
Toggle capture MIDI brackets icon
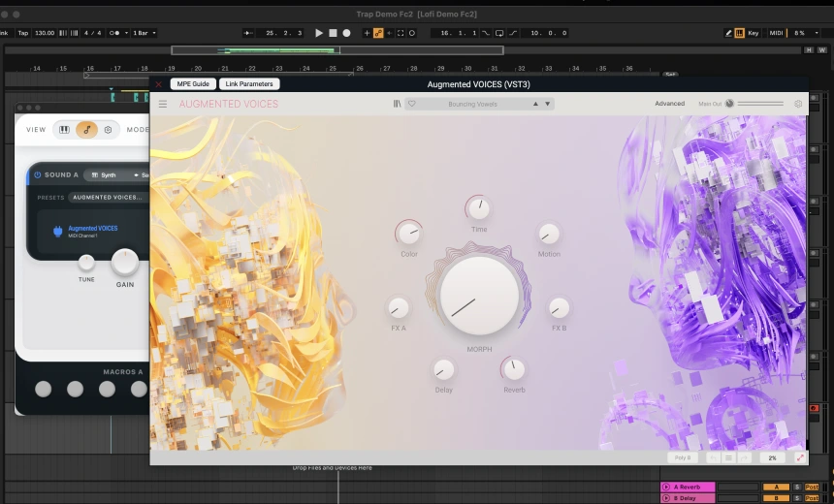click(401, 33)
